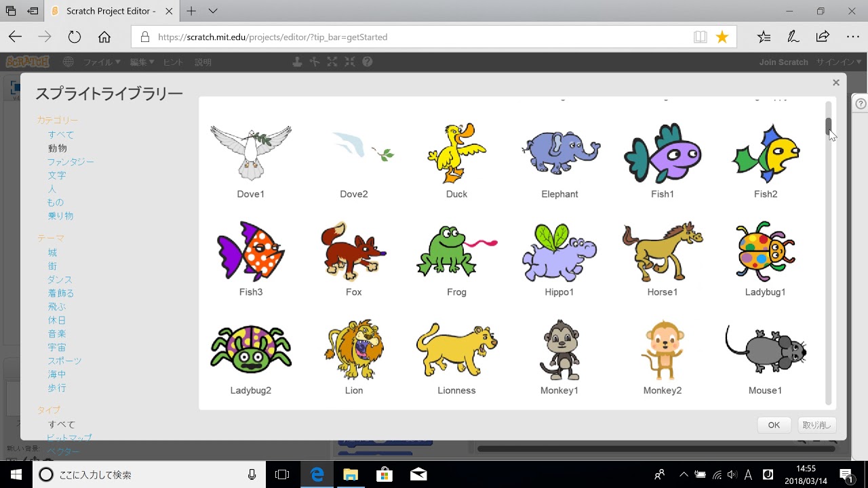Pick the Ladybug1 sprite
The image size is (868, 488).
[x=766, y=251]
